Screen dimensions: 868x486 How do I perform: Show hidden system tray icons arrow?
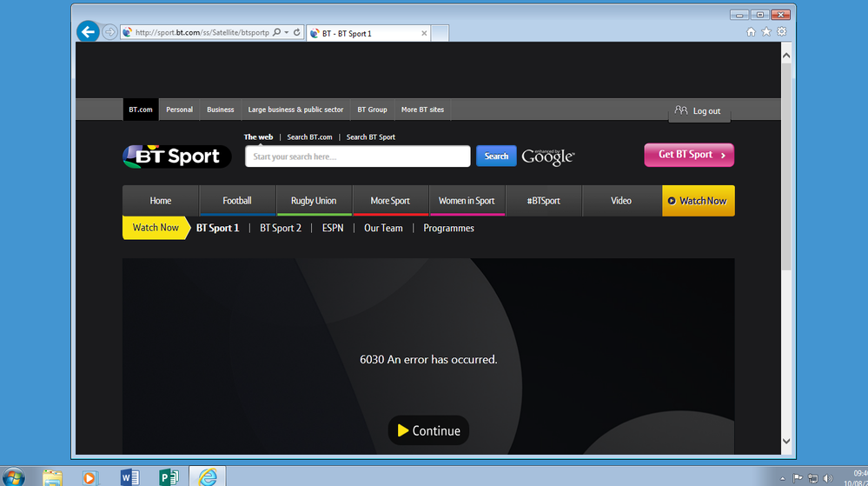click(782, 478)
